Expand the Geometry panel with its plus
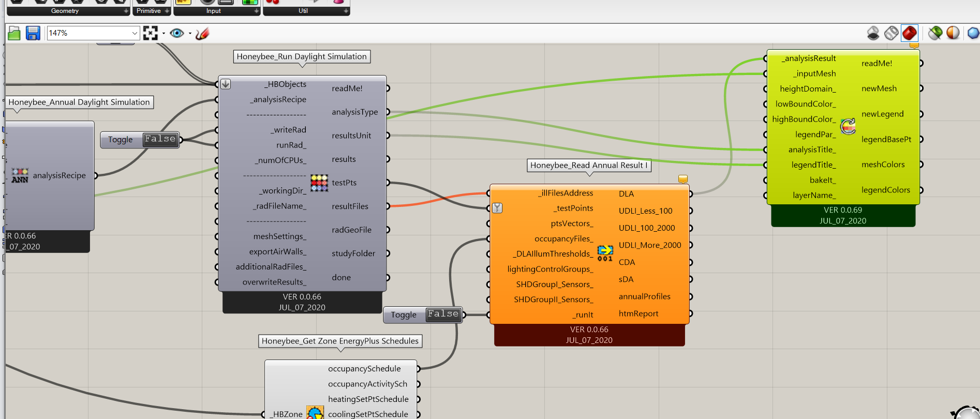This screenshot has width=980, height=419. pyautogui.click(x=126, y=11)
